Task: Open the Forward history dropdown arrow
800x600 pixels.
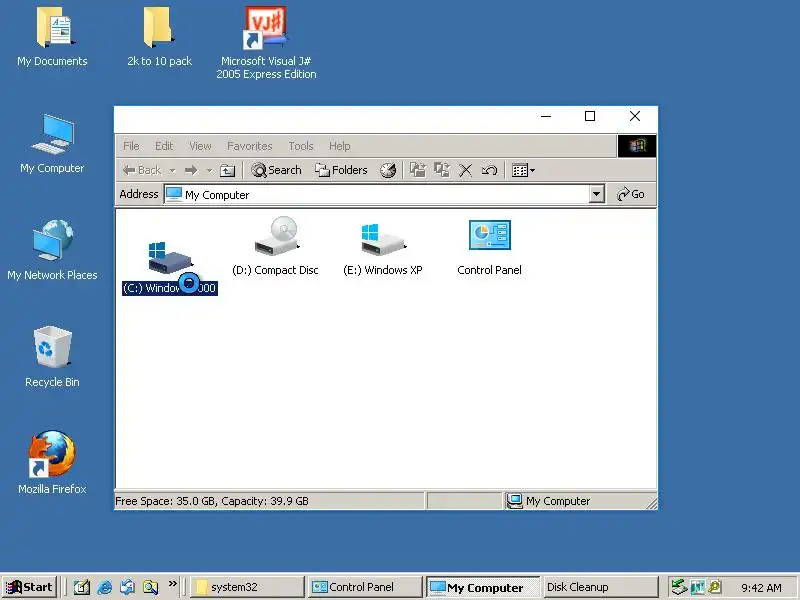Action: coord(209,170)
